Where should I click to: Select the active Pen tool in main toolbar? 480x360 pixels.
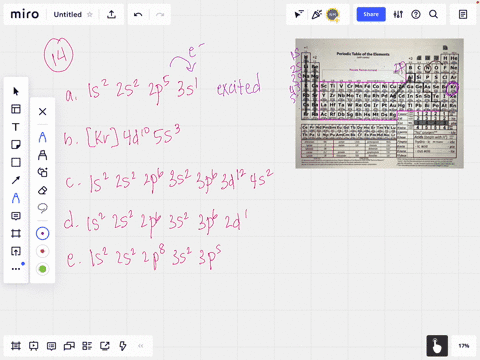16,198
